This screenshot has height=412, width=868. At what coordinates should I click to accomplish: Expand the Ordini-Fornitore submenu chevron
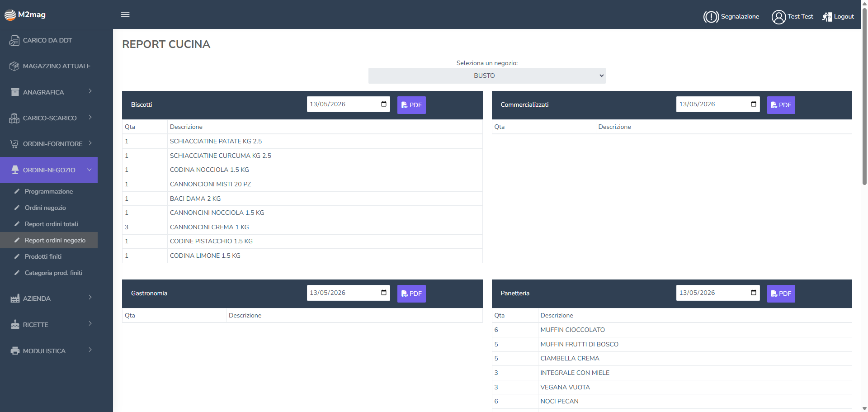click(x=90, y=143)
